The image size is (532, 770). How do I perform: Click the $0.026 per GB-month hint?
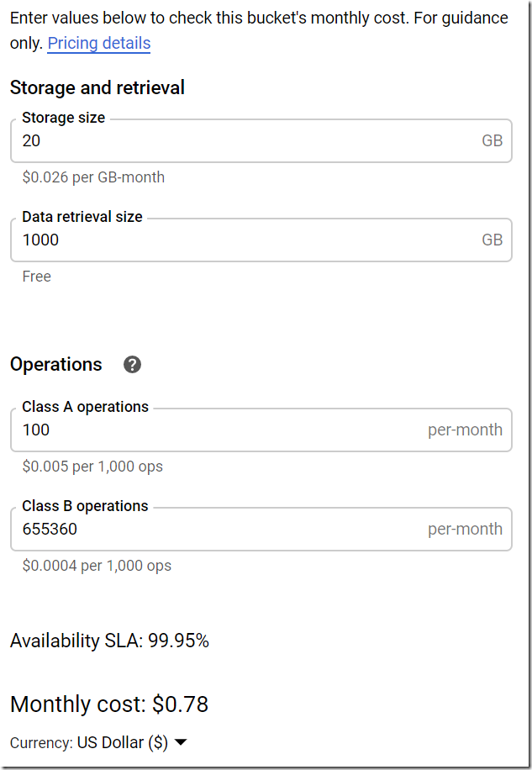click(93, 177)
